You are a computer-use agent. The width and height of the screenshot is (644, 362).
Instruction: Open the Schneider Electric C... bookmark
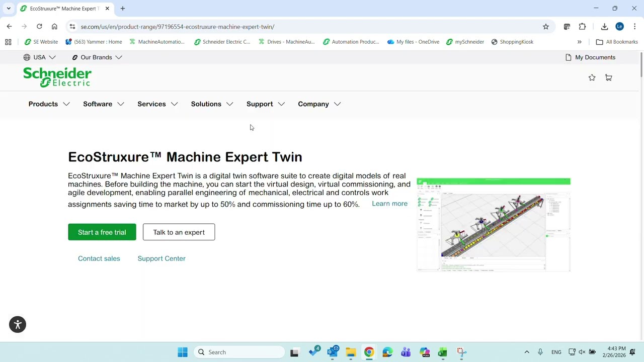click(222, 42)
